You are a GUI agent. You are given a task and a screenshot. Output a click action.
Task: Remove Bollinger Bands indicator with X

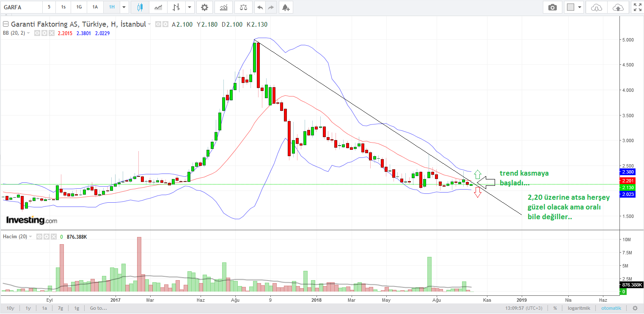pos(51,33)
